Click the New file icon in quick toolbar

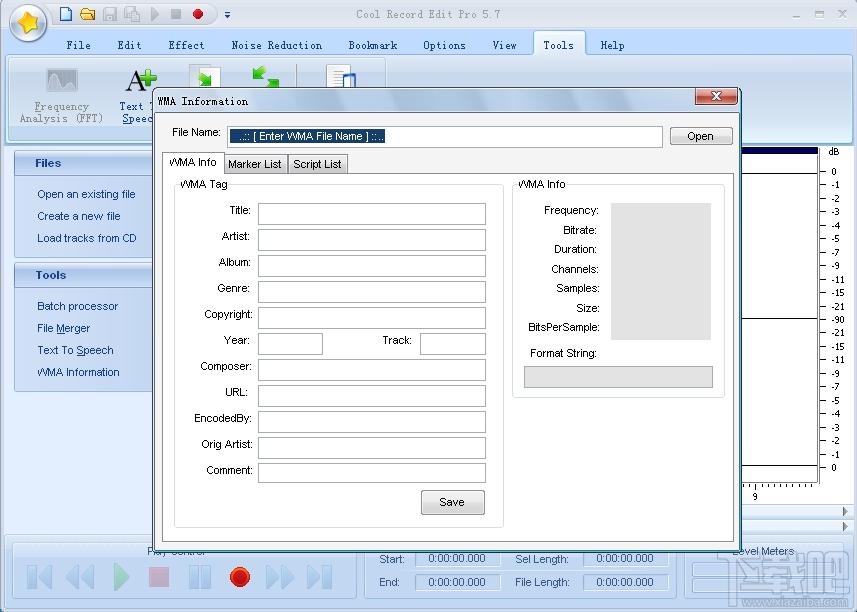66,14
